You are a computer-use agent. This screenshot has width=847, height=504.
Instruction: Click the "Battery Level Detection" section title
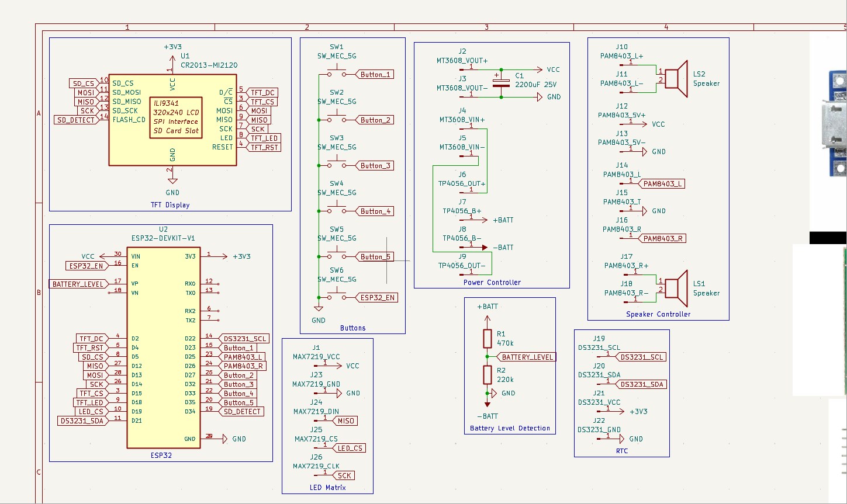510,428
